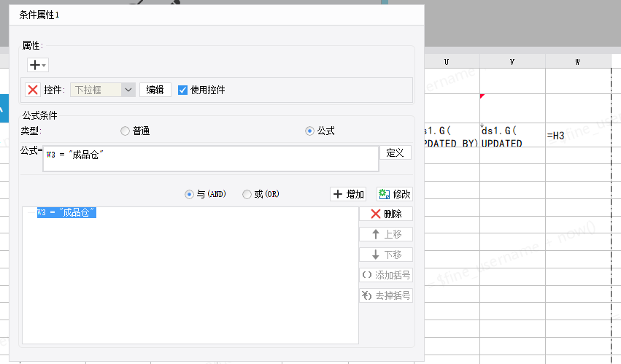Move condition up with 上移
This screenshot has width=621, height=364.
386,234
